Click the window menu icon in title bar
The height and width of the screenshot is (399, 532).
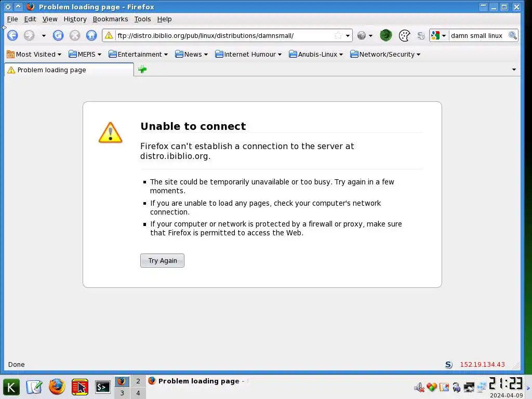pyautogui.click(x=8, y=7)
